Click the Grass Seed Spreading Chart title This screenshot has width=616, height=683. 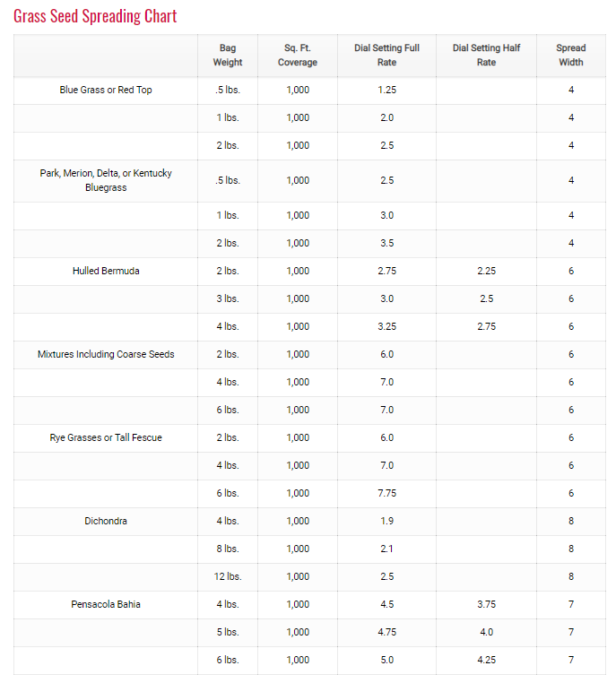pos(95,16)
